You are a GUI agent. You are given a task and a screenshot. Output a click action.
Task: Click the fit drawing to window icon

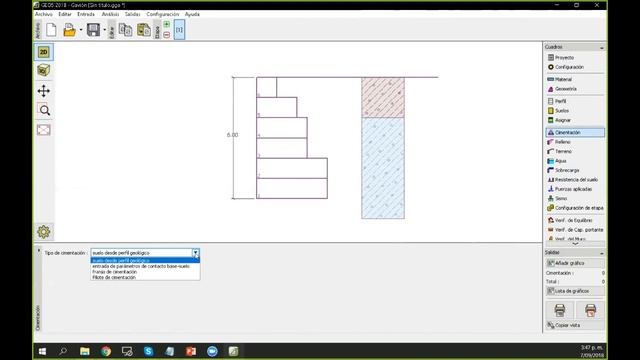[44, 130]
